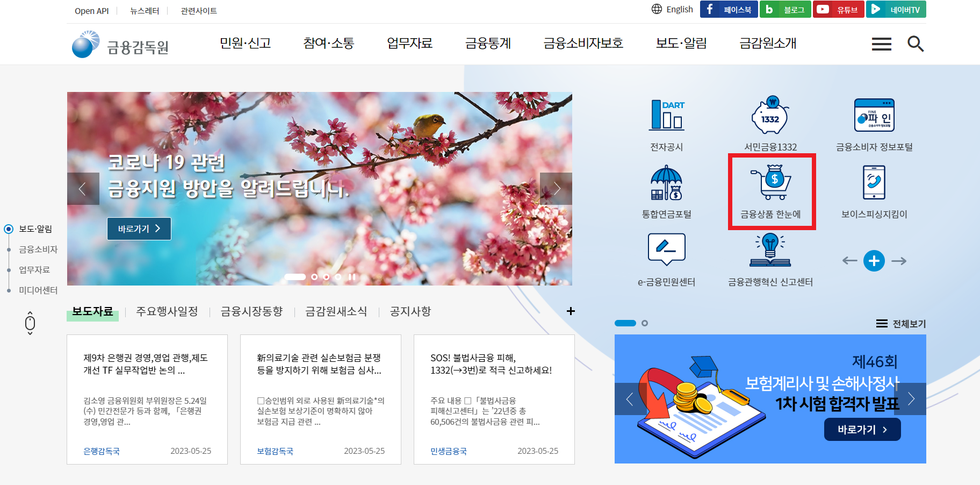980x485 pixels.
Task: Open the 유튜브 YouTube link
Action: coord(838,9)
